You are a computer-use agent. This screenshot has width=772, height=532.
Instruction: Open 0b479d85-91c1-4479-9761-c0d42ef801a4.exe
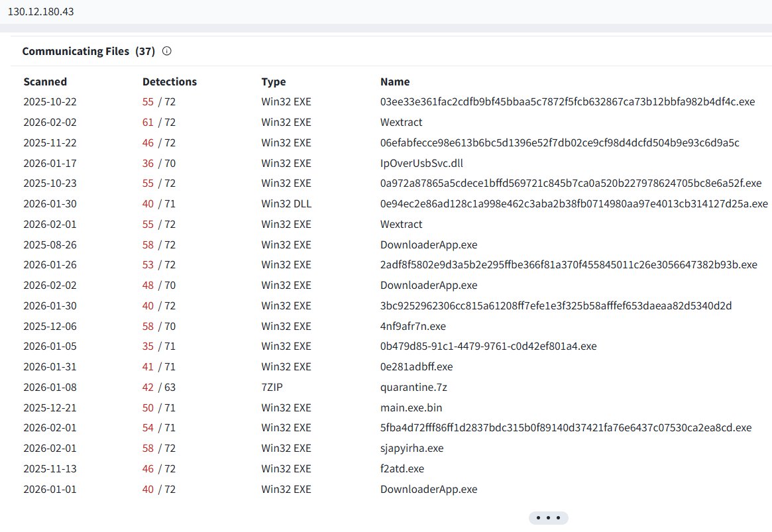click(x=488, y=346)
